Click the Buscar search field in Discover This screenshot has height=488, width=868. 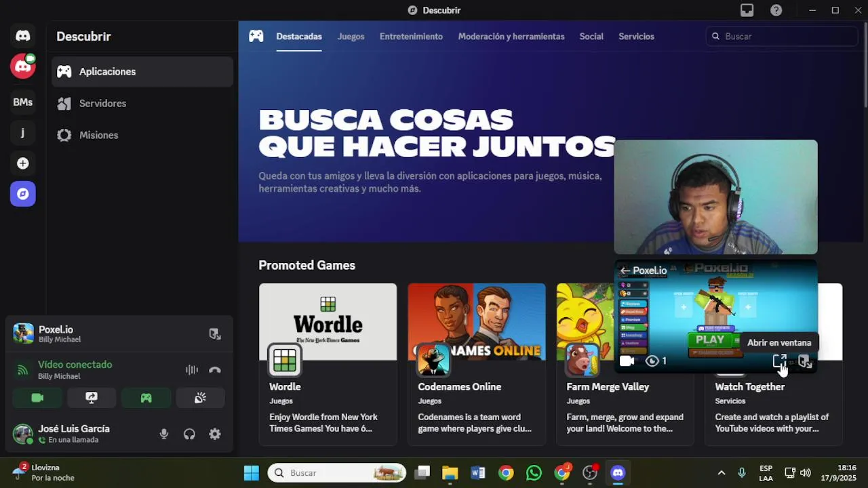pos(782,37)
